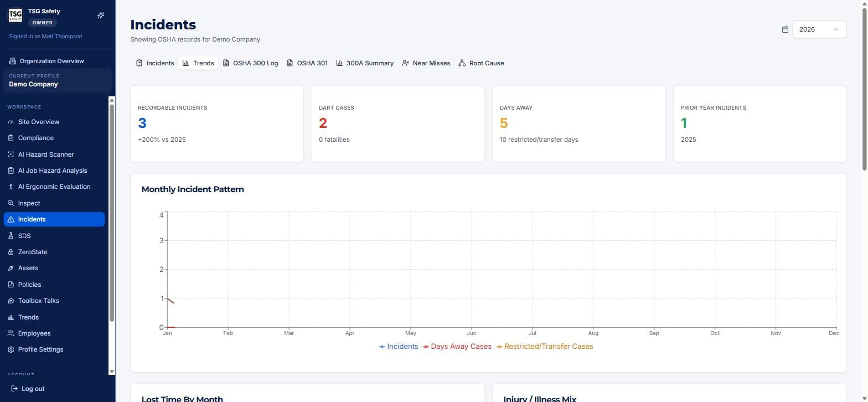Open the Employees page

[54, 333]
